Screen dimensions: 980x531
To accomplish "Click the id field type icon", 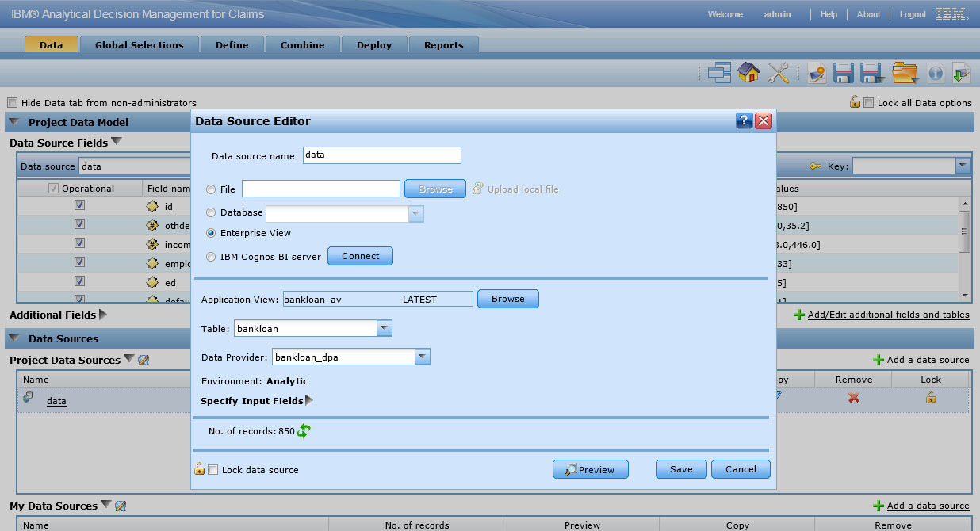I will (153, 205).
